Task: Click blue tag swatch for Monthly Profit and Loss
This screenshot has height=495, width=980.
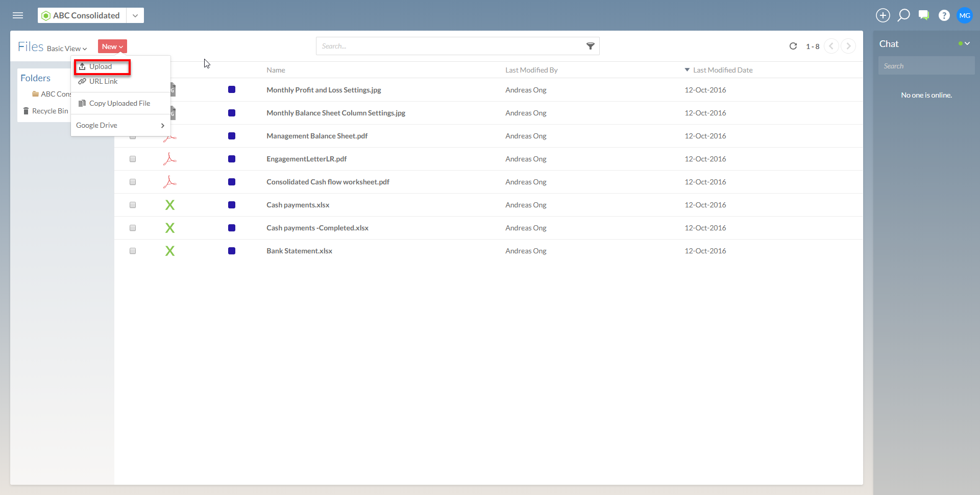Action: coord(232,89)
